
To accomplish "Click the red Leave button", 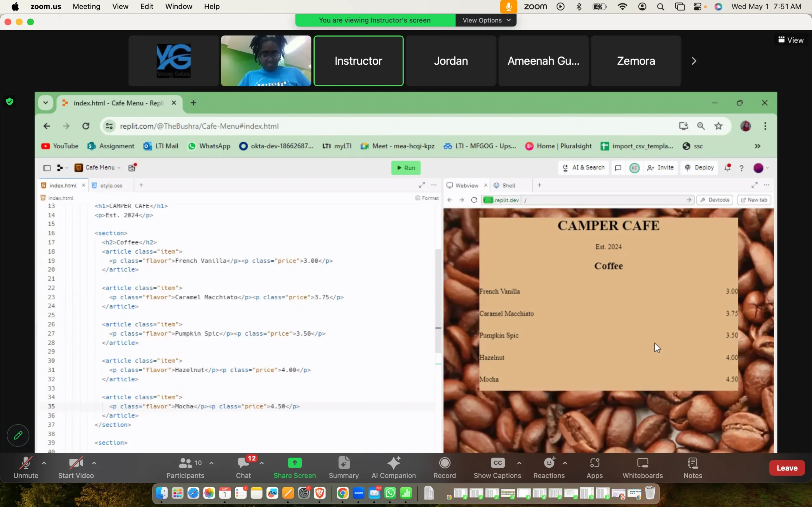I will [x=787, y=468].
